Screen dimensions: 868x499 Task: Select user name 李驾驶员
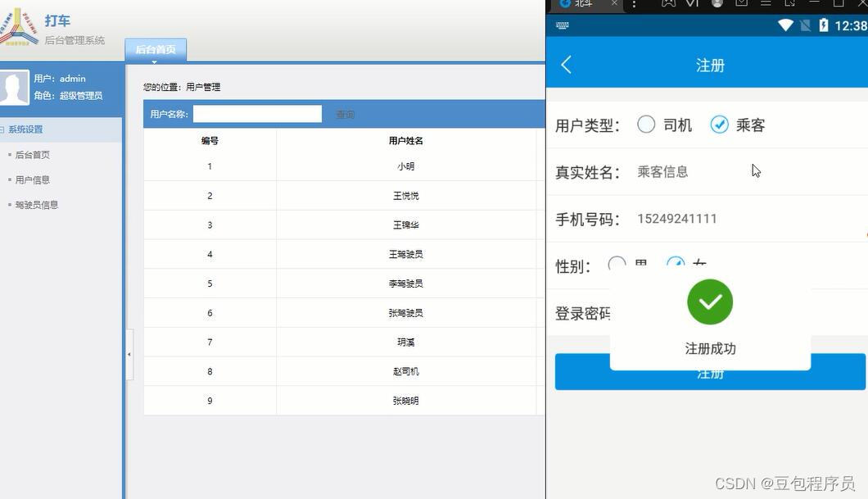(406, 284)
